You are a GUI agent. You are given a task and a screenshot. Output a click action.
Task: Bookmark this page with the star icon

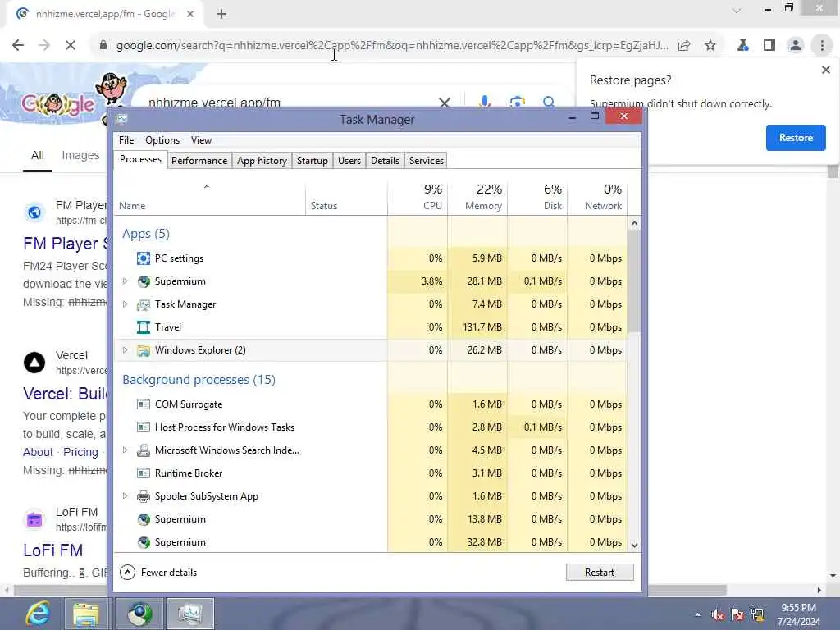710,46
